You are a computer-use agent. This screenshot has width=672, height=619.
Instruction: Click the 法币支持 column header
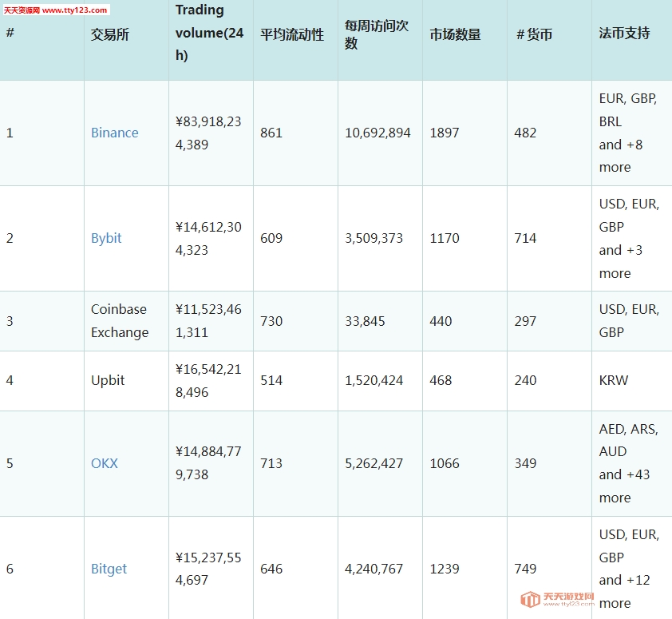[624, 33]
